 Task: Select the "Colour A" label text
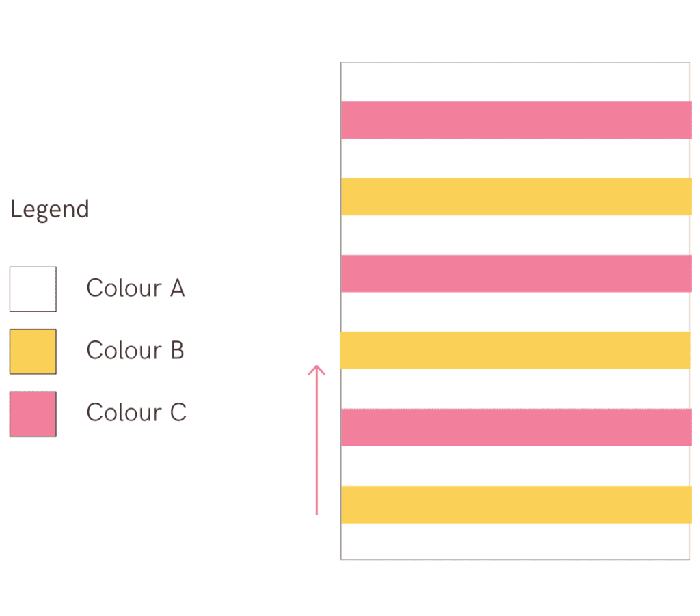(x=135, y=289)
